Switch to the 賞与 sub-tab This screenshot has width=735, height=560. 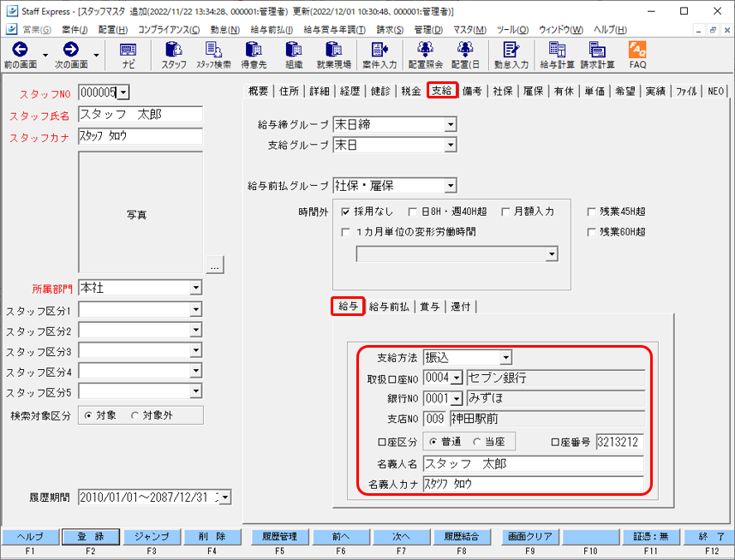click(x=429, y=307)
